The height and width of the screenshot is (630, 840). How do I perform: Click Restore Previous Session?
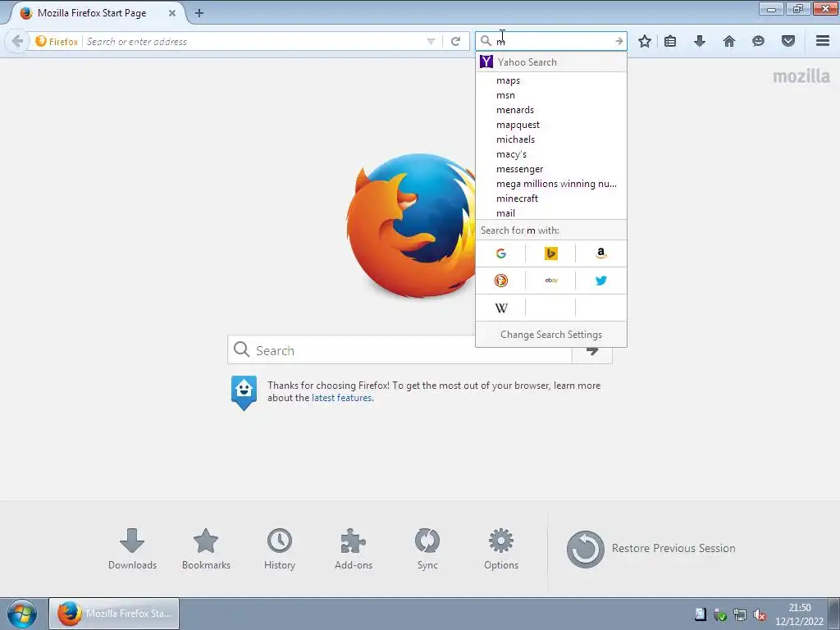click(651, 549)
